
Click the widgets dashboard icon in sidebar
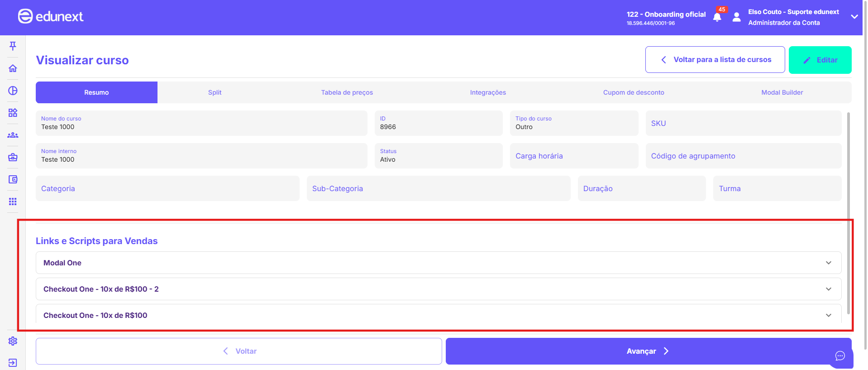tap(13, 113)
